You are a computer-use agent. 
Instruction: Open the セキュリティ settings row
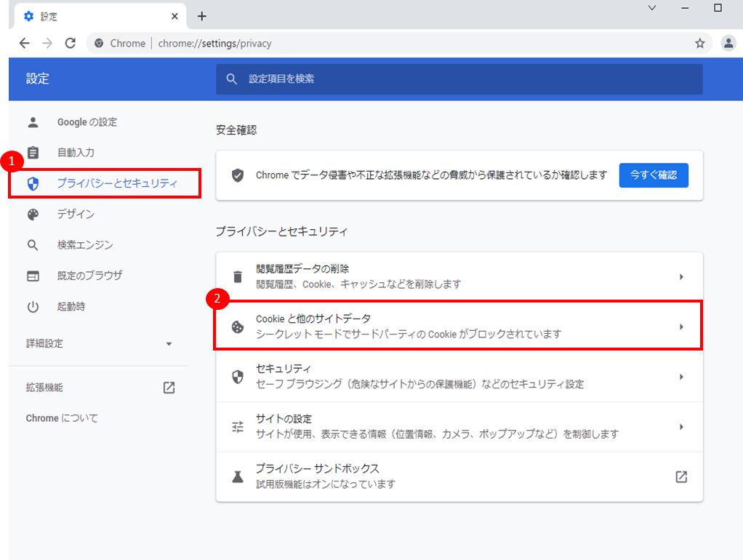click(459, 377)
